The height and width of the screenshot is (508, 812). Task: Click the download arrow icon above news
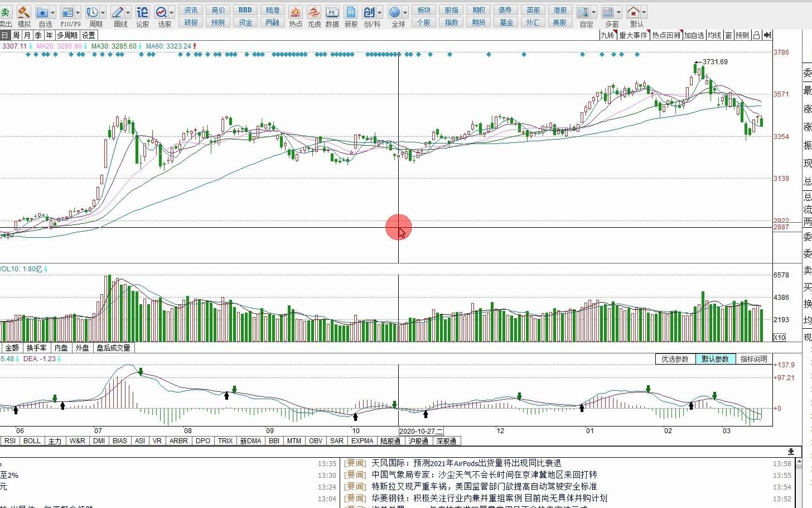[791, 451]
